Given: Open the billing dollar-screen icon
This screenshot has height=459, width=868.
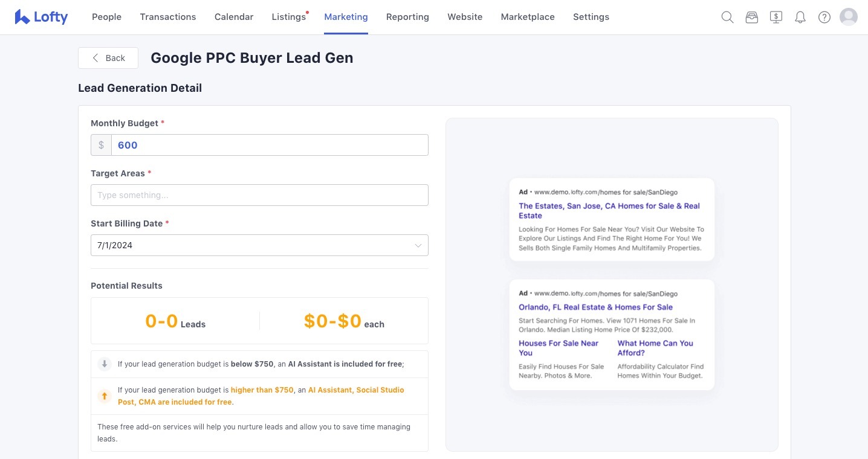Looking at the screenshot, I should point(776,17).
